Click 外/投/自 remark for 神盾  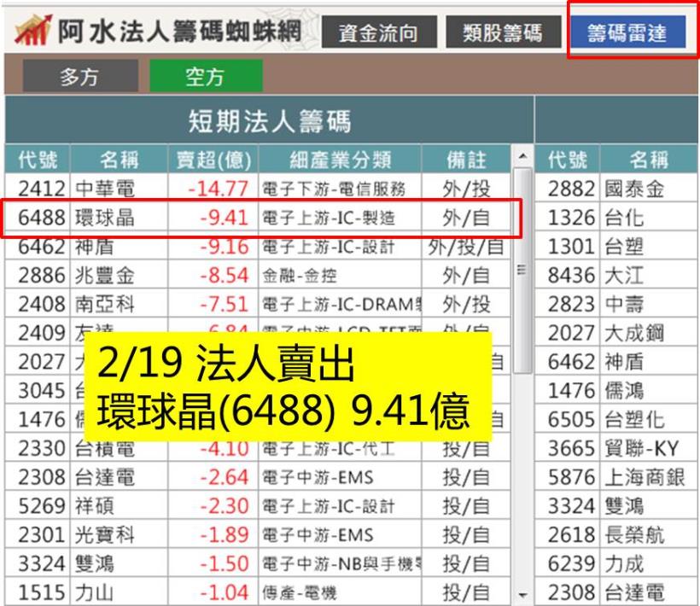[x=466, y=247]
